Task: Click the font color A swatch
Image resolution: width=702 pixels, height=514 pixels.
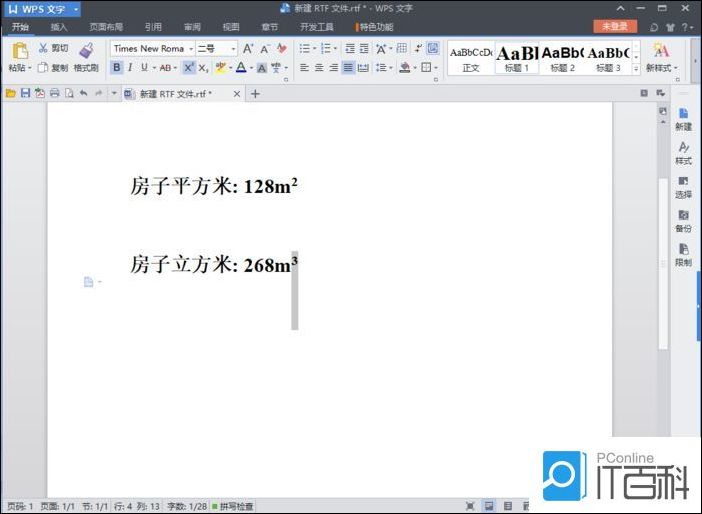Action: pos(241,68)
